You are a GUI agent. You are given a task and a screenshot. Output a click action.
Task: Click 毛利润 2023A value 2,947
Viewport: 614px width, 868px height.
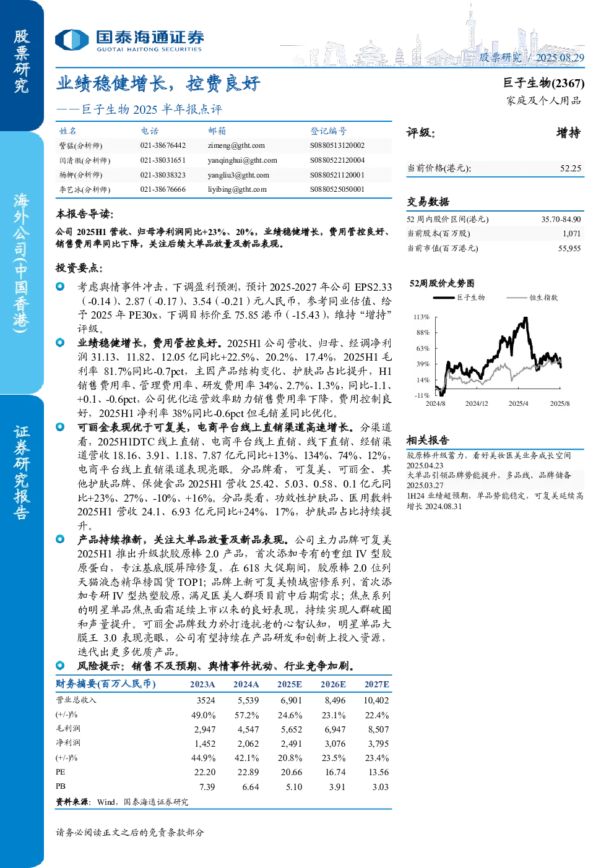pyautogui.click(x=205, y=729)
